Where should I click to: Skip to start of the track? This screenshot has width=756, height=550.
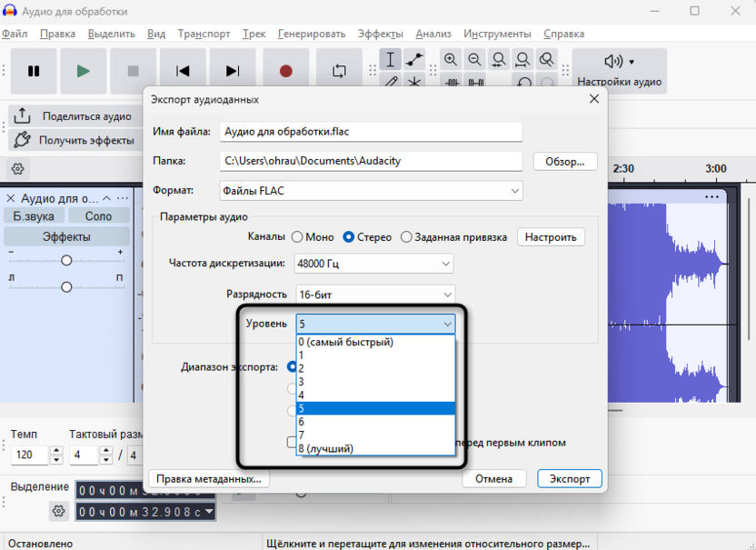point(183,71)
